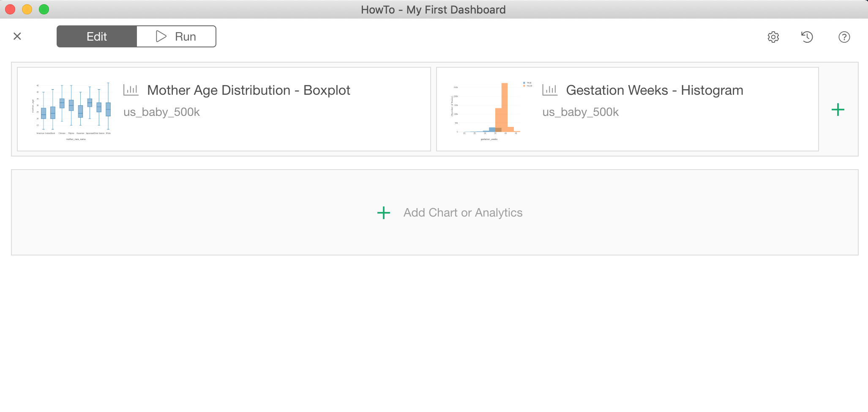Viewport: 868px width, 412px height.
Task: Close the dashboard editor with the X icon
Action: (x=17, y=36)
